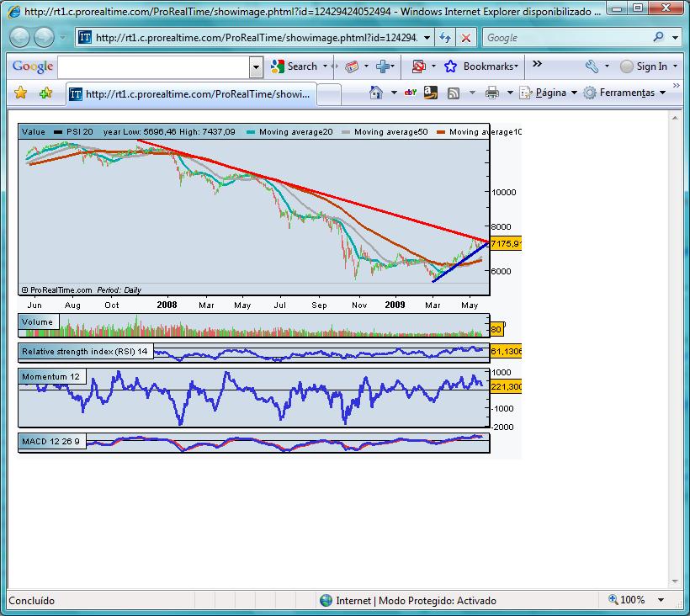
Task: Stop loading with the red X icon
Action: point(466,38)
